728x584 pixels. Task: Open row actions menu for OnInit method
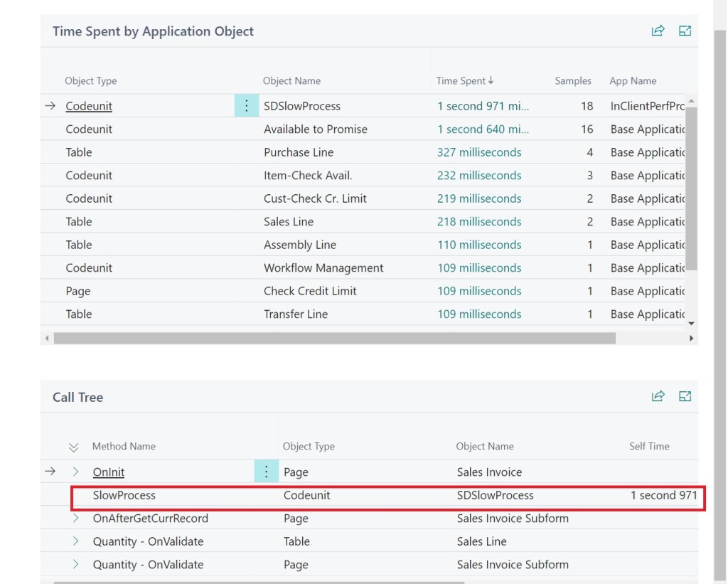pyautogui.click(x=266, y=472)
